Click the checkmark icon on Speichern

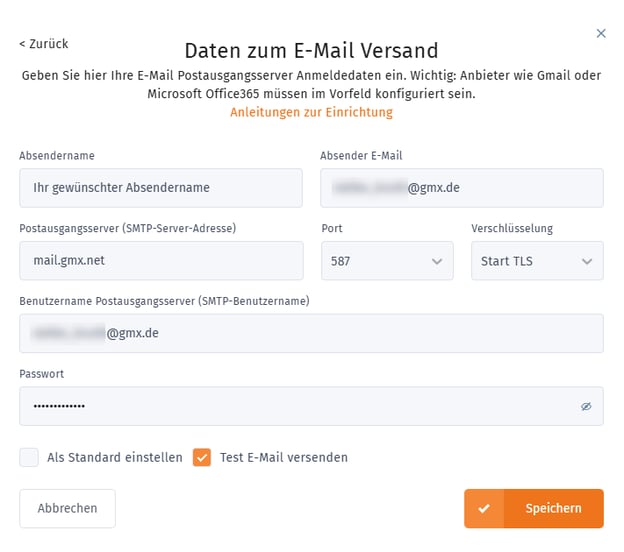(x=484, y=508)
